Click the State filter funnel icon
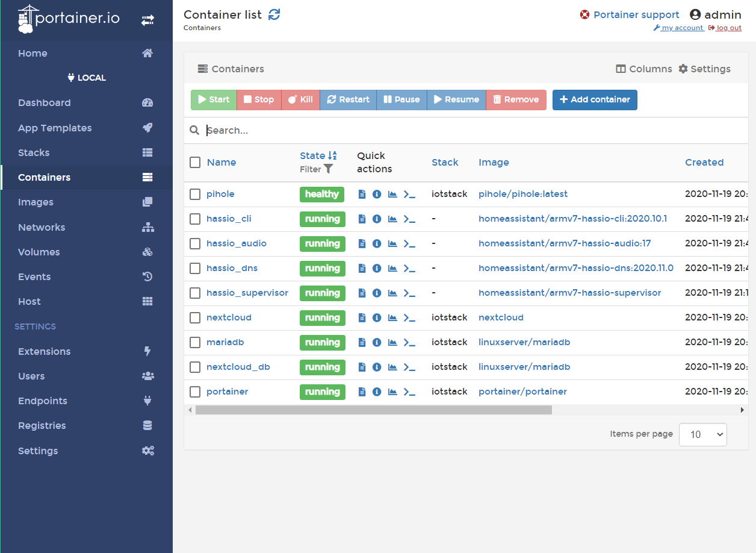The image size is (756, 553). pyautogui.click(x=328, y=169)
